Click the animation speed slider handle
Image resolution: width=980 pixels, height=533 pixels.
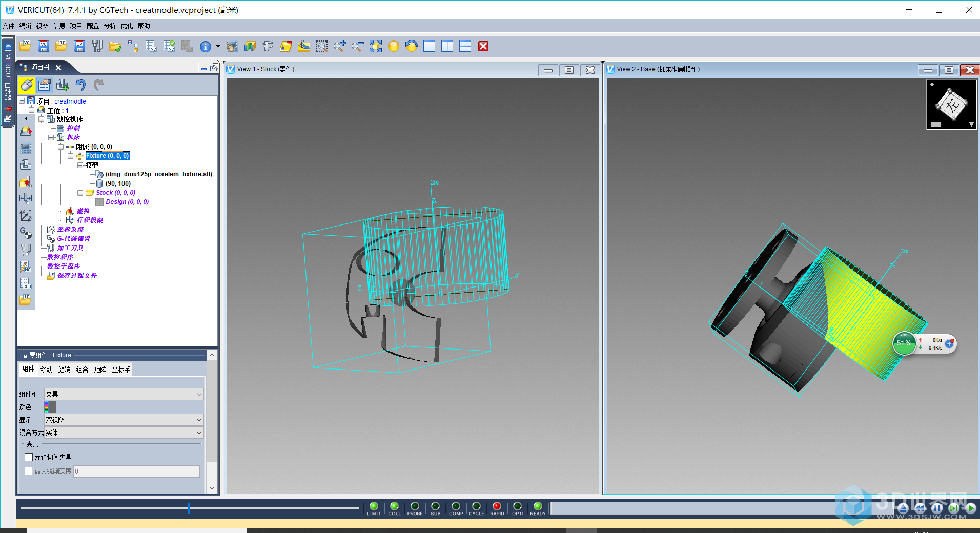tap(189, 508)
